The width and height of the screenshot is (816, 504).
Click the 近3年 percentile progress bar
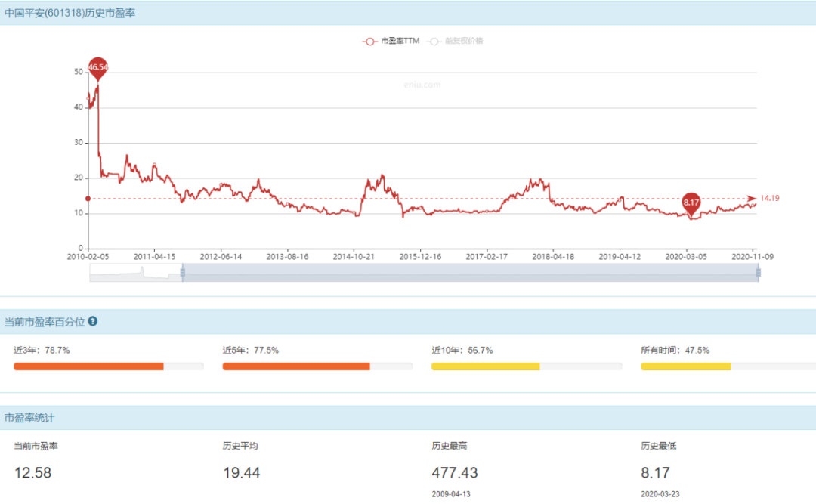click(109, 366)
